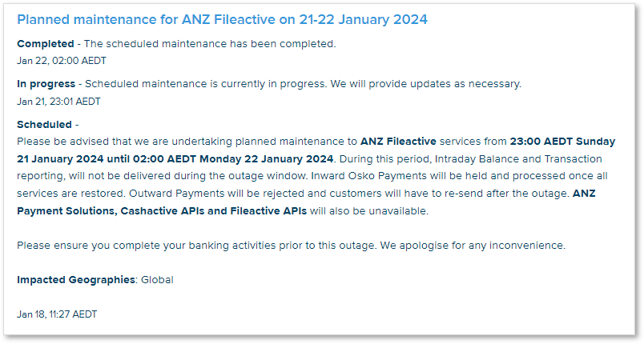644x344 pixels.
Task: Click the bold "Scheduled" status label
Action: tap(44, 125)
